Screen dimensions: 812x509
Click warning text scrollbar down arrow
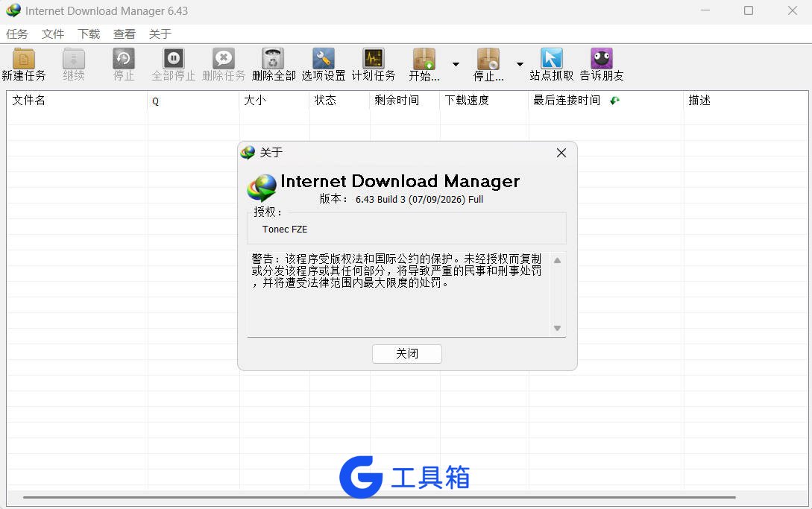point(557,329)
